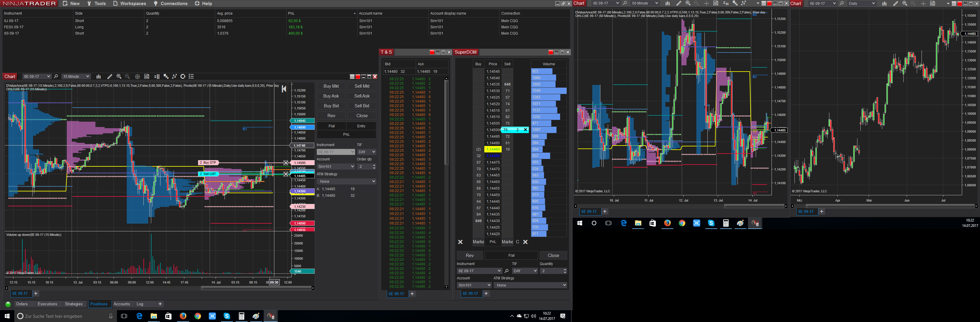
Task: Open Data Series in 15 Minute chart
Action: click(x=166, y=76)
